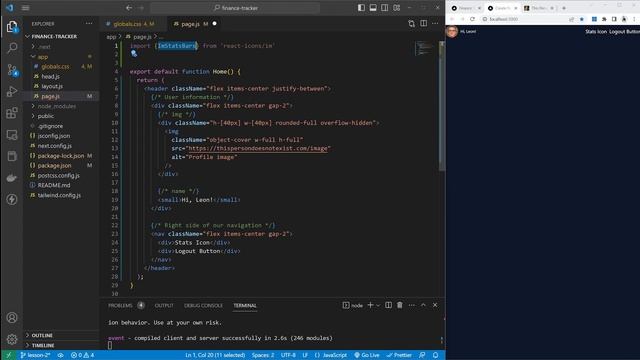Open changes compare icon in editor toolbar
The image size is (640, 360).
click(411, 24)
